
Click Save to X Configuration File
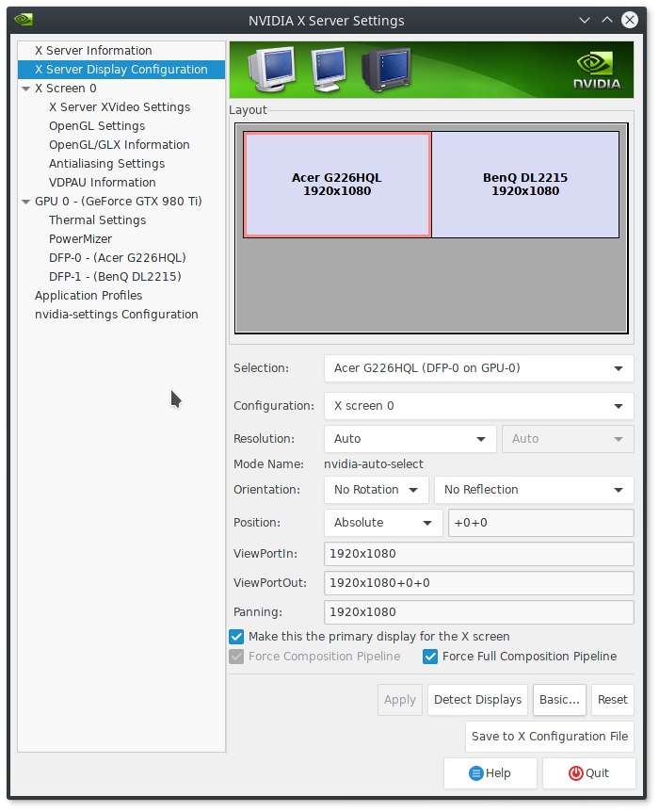549,737
